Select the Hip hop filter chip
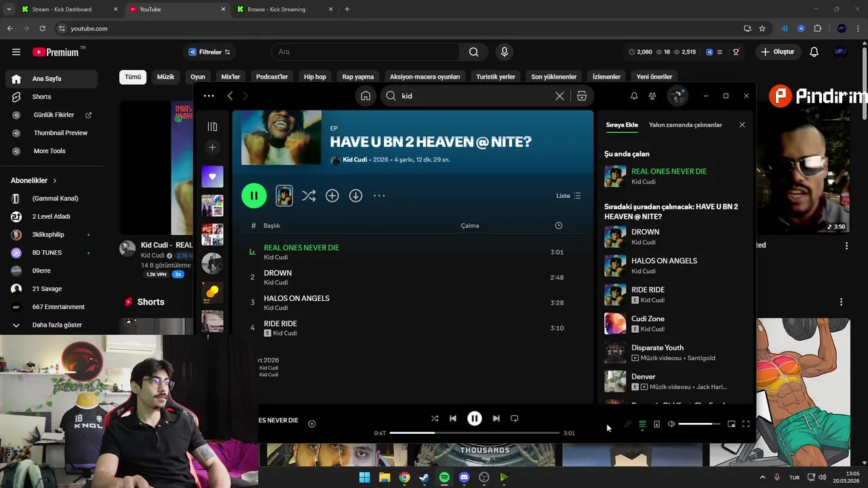Screen dimensions: 868x488 pos(315,77)
